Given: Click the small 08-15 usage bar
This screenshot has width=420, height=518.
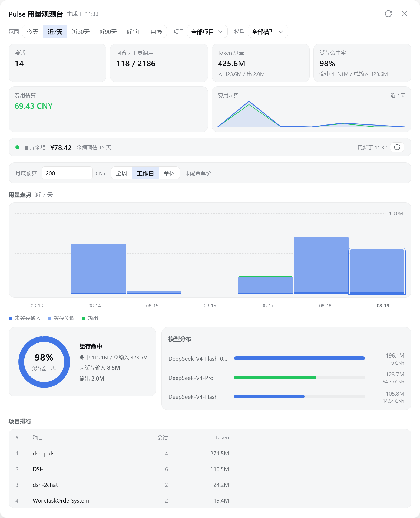Looking at the screenshot, I should coord(154,292).
